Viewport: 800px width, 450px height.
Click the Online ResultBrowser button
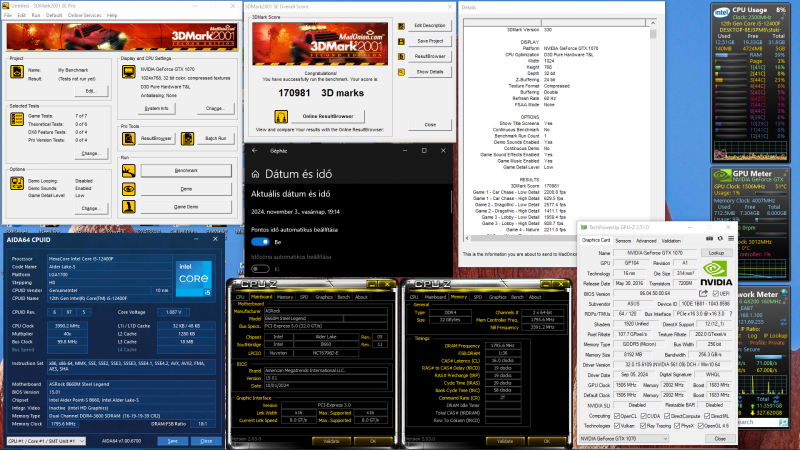(328, 116)
